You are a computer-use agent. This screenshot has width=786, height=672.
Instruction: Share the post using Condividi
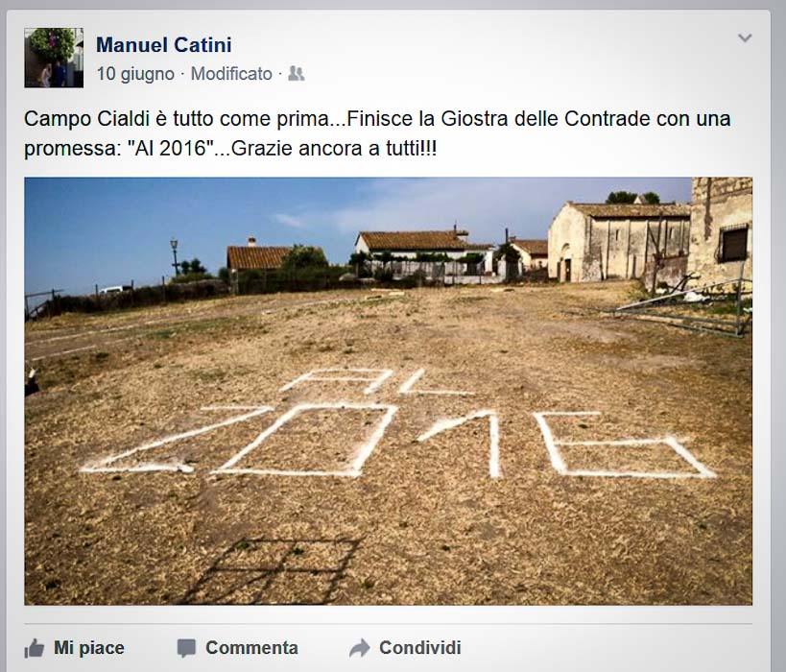(420, 647)
